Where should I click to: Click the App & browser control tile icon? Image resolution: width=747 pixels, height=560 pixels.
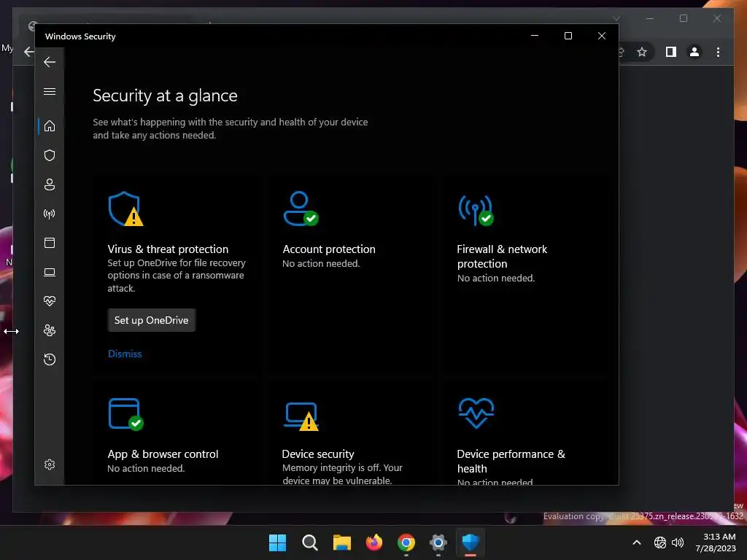(x=125, y=414)
